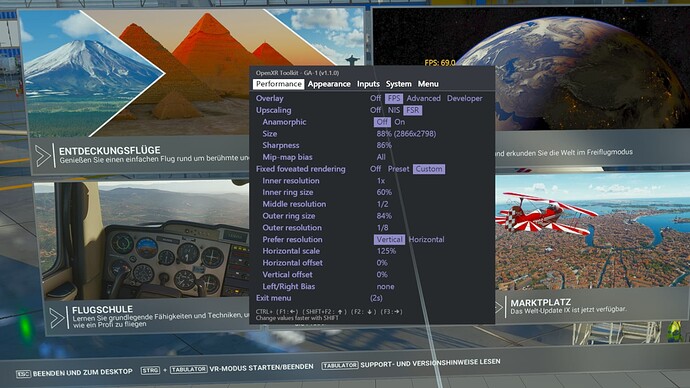Switch to the Performance tab
690x388 pixels.
(279, 84)
